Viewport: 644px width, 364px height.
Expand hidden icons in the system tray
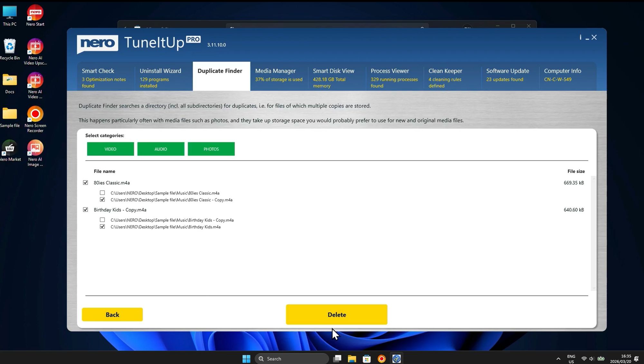coord(558,358)
